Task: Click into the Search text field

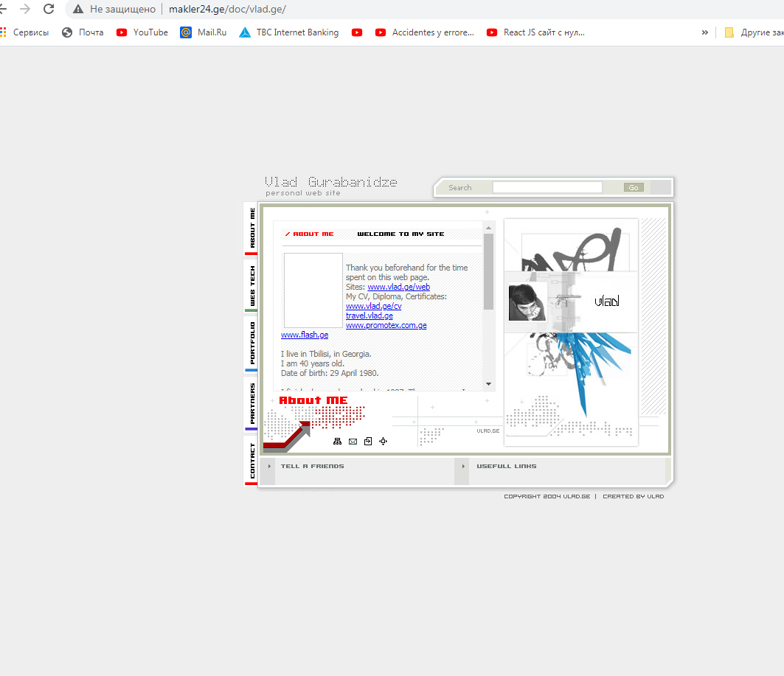Action: pyautogui.click(x=547, y=188)
